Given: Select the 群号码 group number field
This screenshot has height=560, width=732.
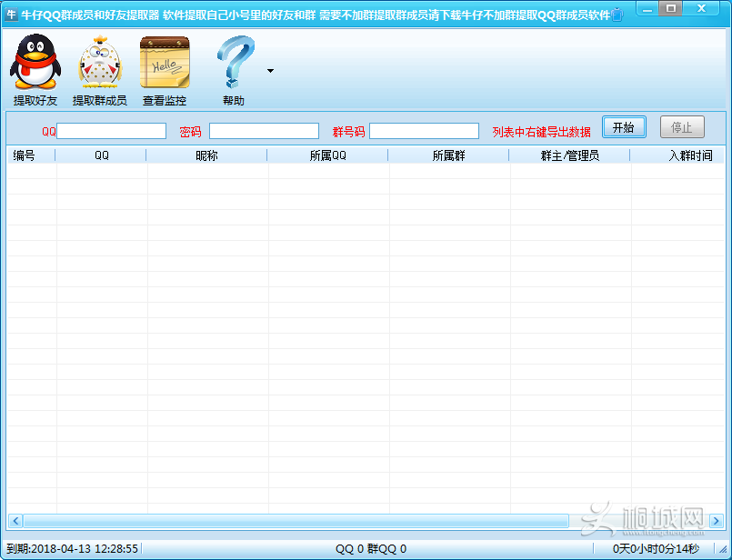Looking at the screenshot, I should (424, 131).
